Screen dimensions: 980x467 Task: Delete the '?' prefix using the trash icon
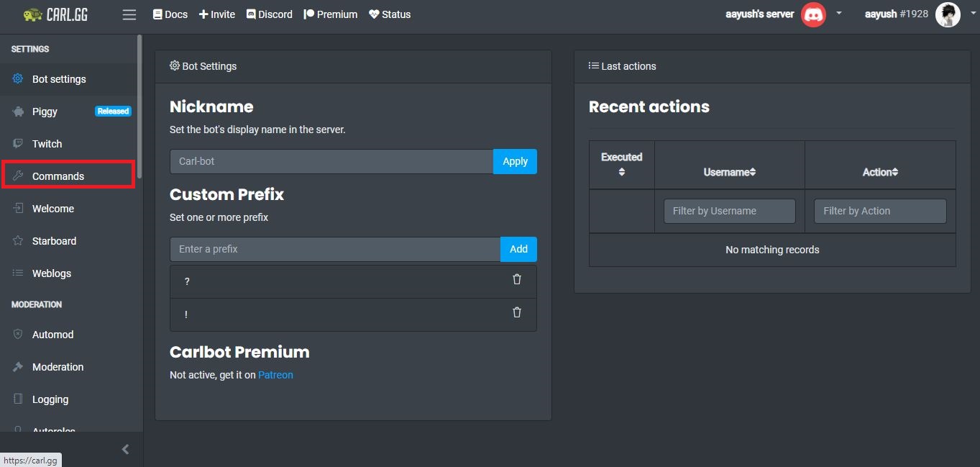tap(516, 280)
